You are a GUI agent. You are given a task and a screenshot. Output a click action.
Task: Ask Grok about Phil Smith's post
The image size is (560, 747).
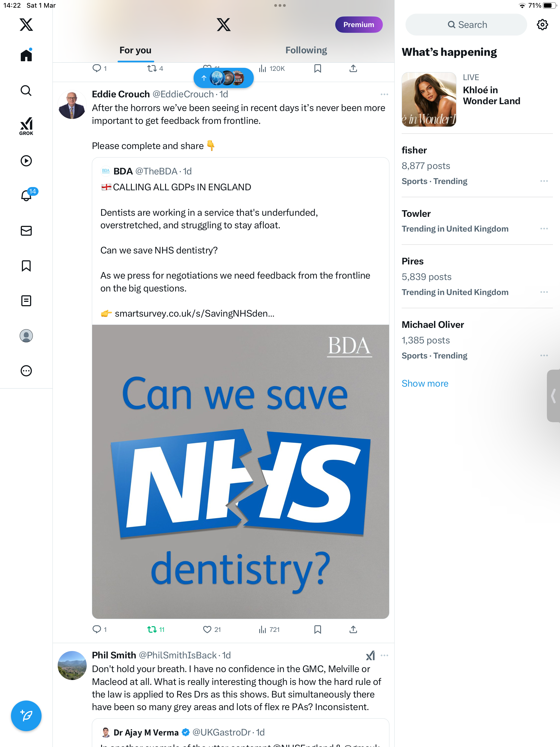pyautogui.click(x=370, y=655)
